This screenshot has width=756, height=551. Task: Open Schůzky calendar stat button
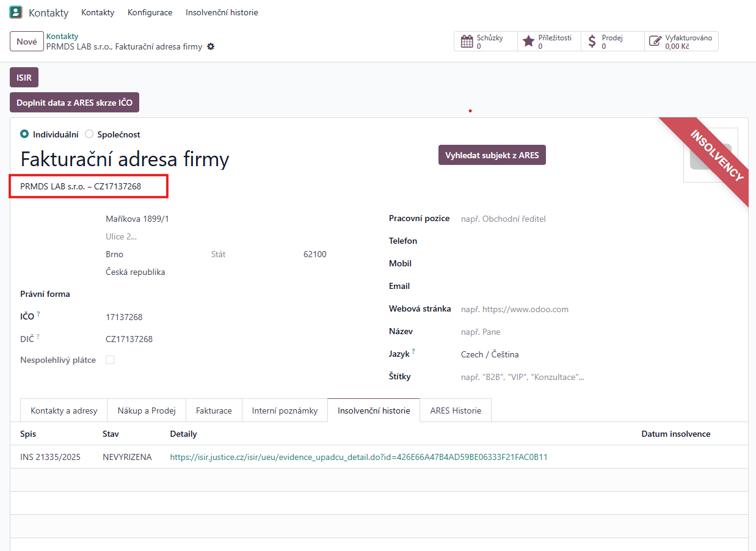click(485, 42)
